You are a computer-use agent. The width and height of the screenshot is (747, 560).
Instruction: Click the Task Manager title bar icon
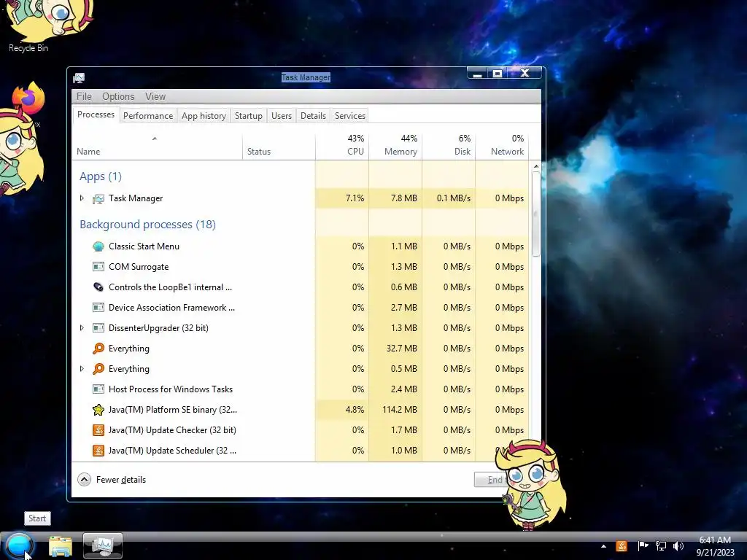79,77
